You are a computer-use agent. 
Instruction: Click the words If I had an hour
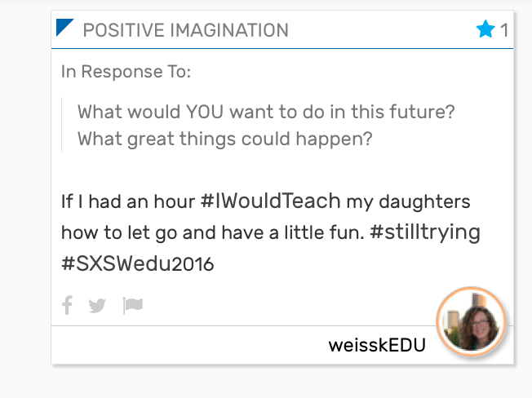click(x=128, y=201)
